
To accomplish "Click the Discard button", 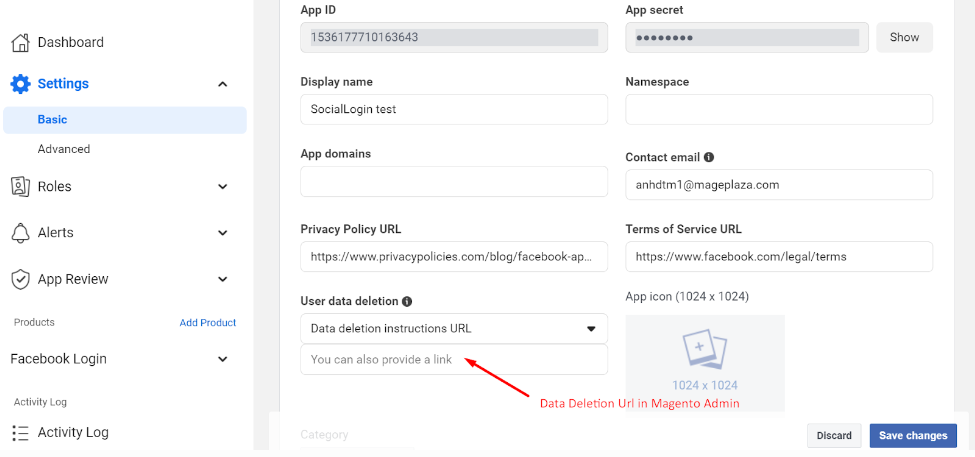I will point(834,435).
